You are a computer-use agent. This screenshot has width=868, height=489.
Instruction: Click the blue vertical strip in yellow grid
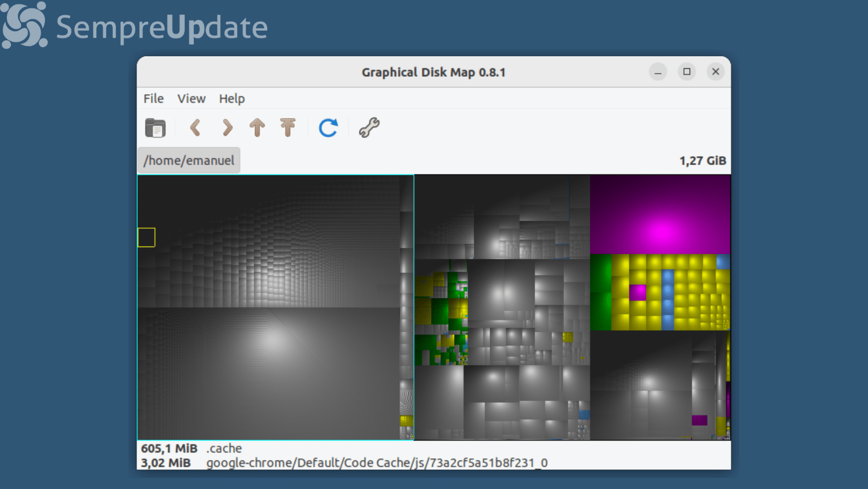(668, 300)
